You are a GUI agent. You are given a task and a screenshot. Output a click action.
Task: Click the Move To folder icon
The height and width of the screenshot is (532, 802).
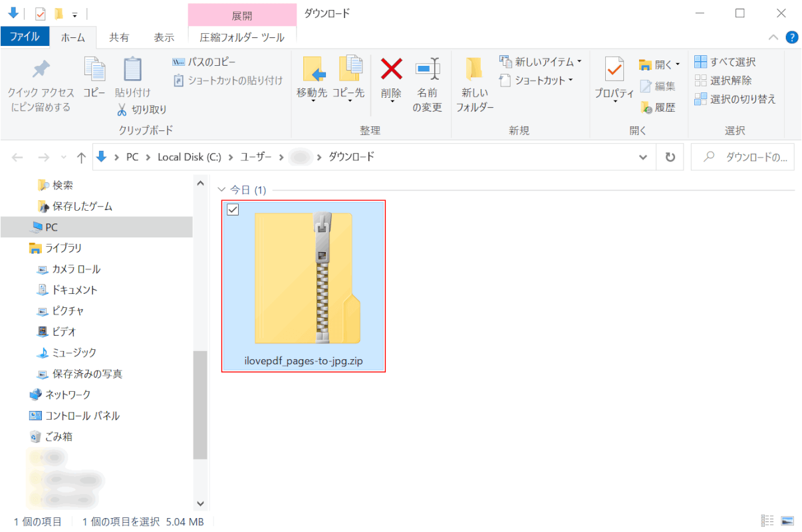coord(312,70)
